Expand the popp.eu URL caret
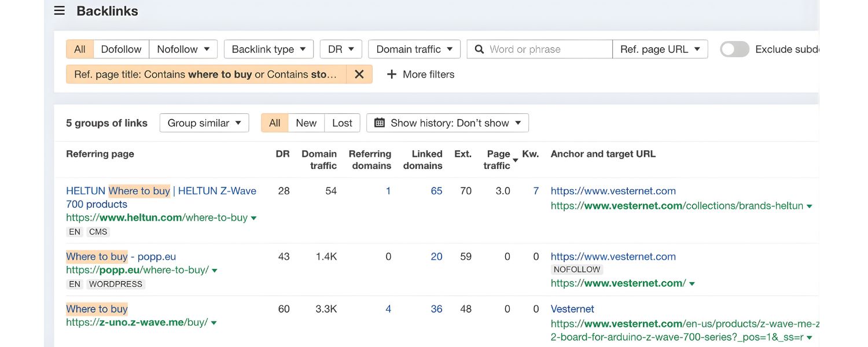The width and height of the screenshot is (868, 347). (215, 271)
